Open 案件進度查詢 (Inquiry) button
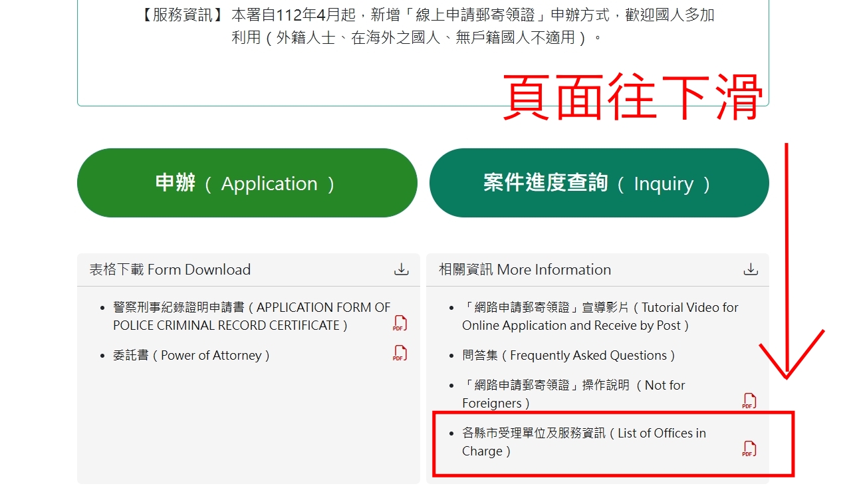The image size is (853, 504). (x=599, y=183)
